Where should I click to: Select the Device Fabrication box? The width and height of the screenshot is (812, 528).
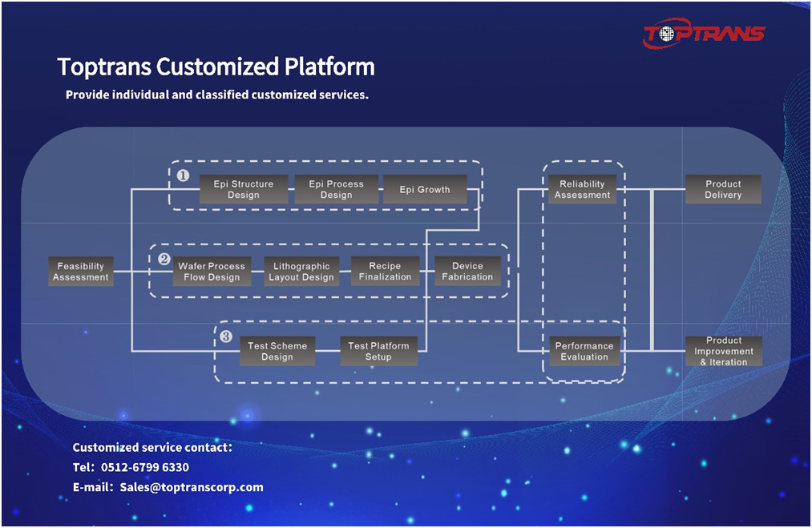[x=467, y=272]
